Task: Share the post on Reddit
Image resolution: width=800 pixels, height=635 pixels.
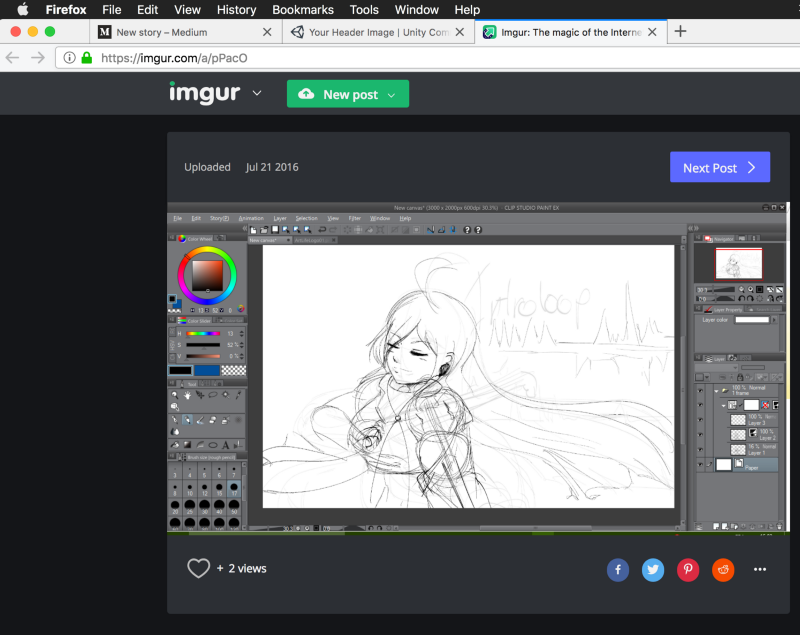Action: pyautogui.click(x=723, y=569)
